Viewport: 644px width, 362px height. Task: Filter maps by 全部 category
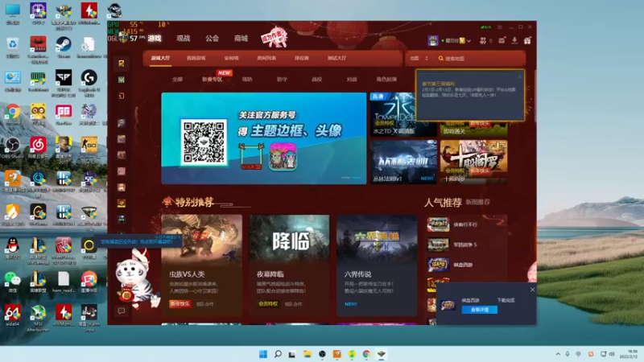[x=177, y=79]
